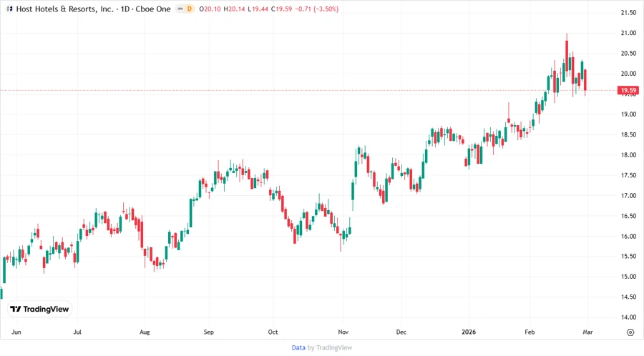Screen dimensions: 644x356
Task: Click the 'by TradingView' attribution text
Action: tap(330, 347)
